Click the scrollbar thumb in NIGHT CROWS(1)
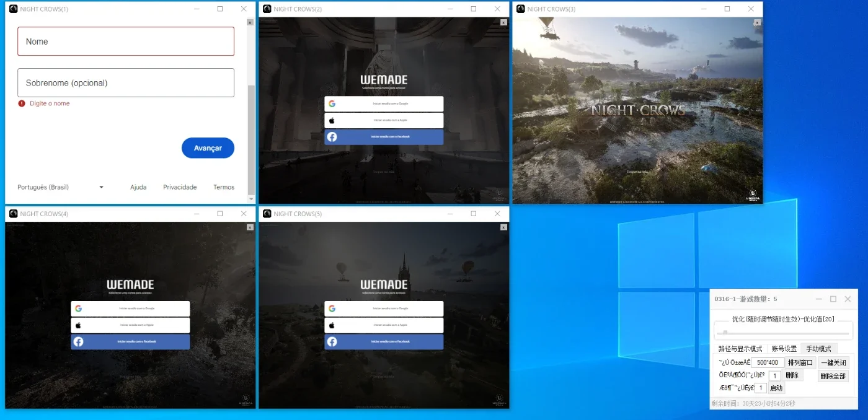868x420 pixels. (251, 139)
